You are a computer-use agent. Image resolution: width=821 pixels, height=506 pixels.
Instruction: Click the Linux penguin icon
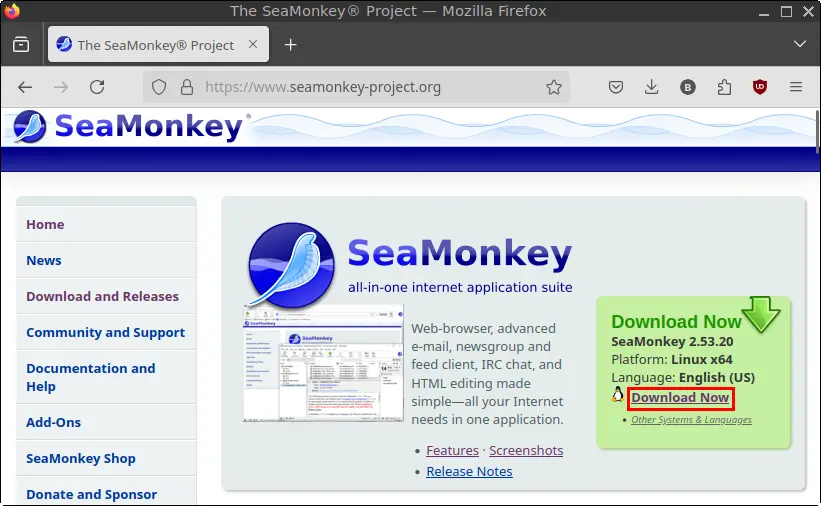click(x=618, y=395)
